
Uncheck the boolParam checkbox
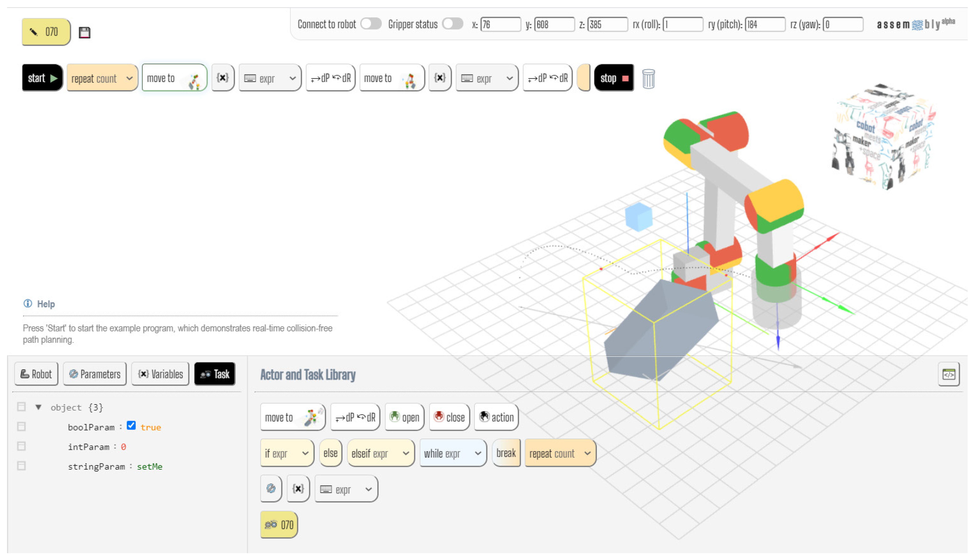(131, 425)
